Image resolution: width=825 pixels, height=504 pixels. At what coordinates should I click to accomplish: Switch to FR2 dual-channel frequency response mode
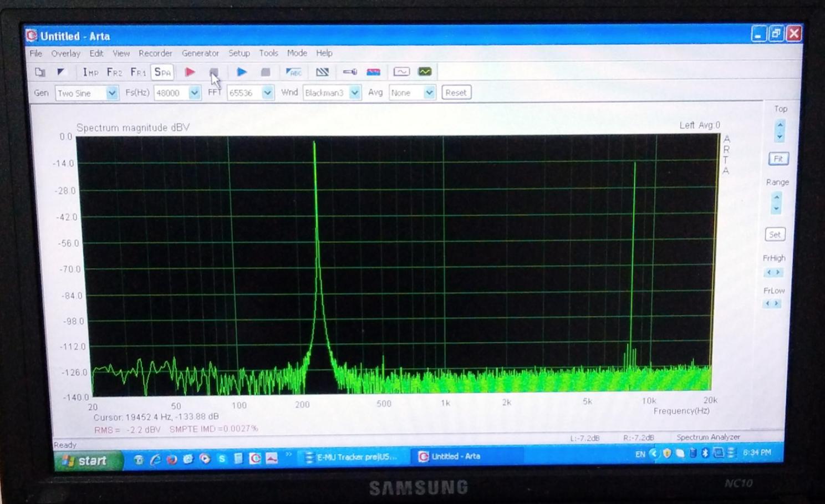114,72
